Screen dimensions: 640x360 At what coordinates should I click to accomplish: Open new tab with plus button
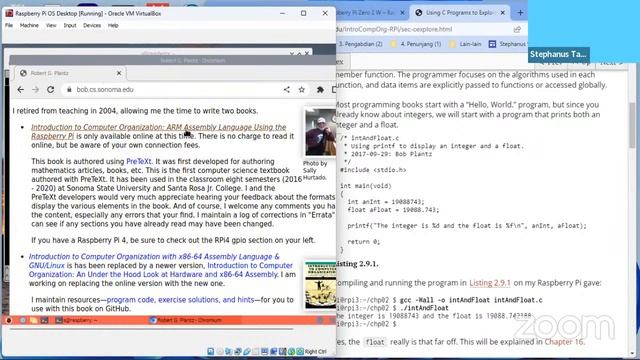[x=520, y=13]
